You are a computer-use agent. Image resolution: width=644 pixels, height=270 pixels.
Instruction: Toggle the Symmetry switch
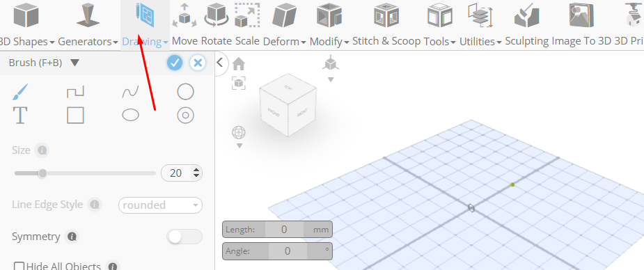click(x=184, y=237)
